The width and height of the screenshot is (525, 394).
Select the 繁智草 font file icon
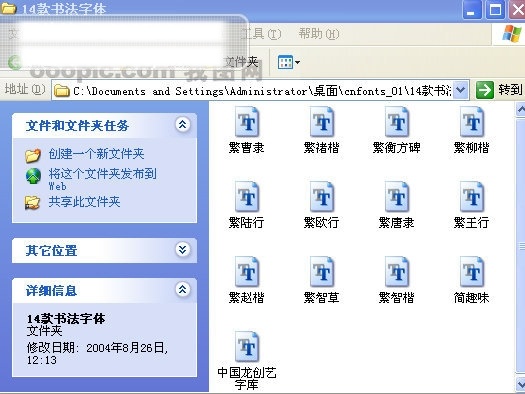pyautogui.click(x=322, y=271)
